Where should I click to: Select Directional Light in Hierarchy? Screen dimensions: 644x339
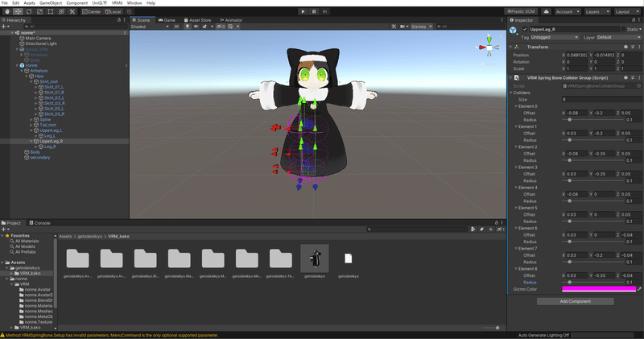pos(41,43)
